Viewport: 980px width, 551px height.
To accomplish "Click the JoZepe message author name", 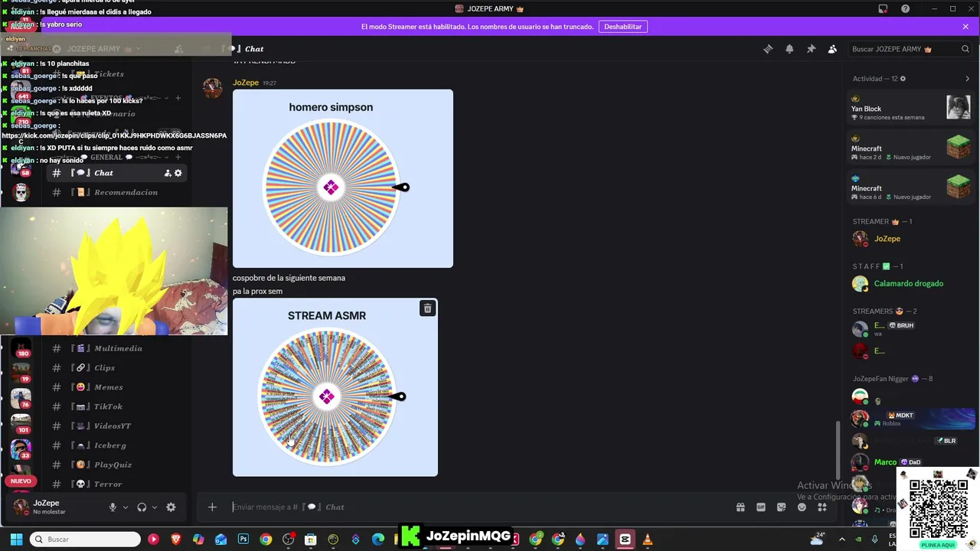I will (246, 83).
